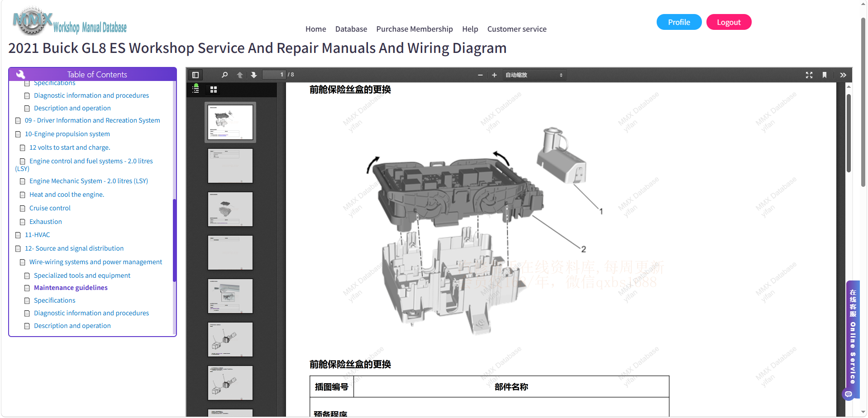Click document icon beside Exhaustion
The height and width of the screenshot is (418, 868).
(x=23, y=222)
